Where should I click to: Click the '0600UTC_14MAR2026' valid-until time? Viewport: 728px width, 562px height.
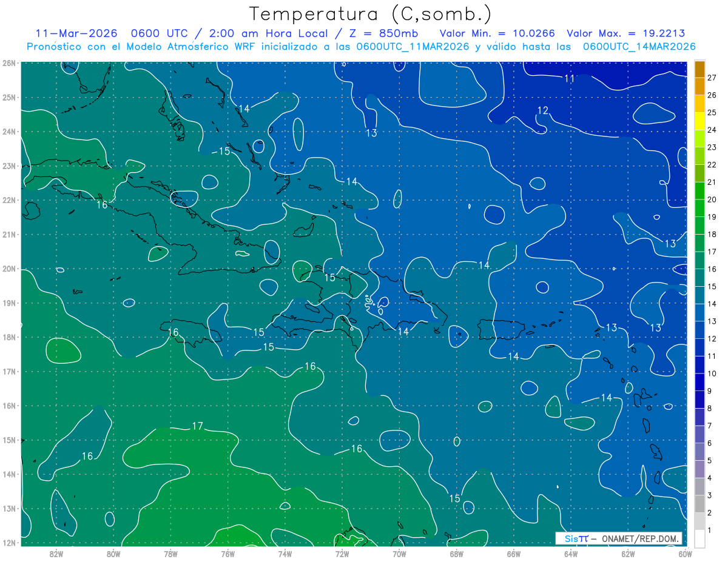coord(639,47)
